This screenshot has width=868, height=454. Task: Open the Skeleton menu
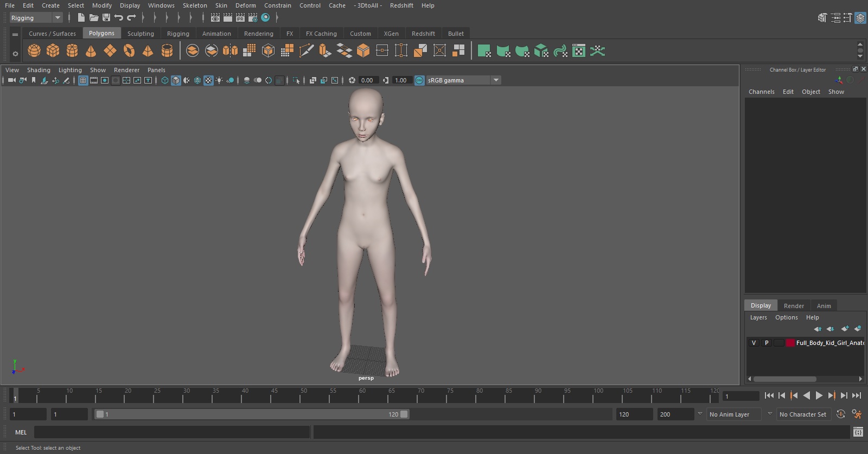pos(195,5)
